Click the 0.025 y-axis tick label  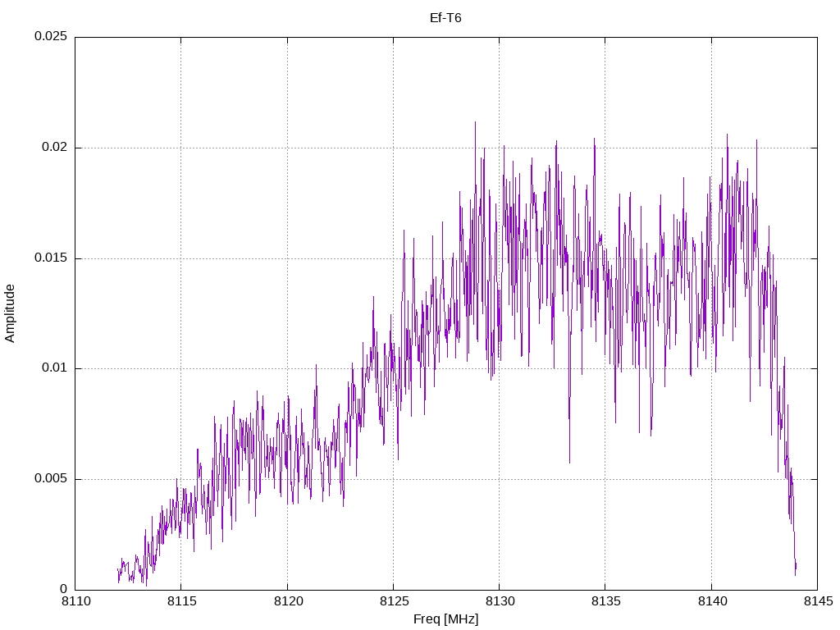coord(51,36)
